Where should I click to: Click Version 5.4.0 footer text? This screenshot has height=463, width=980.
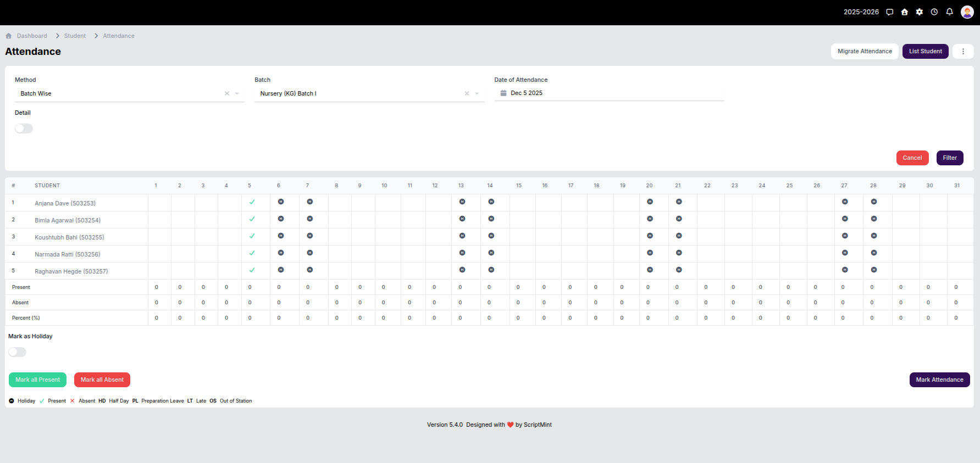click(445, 425)
